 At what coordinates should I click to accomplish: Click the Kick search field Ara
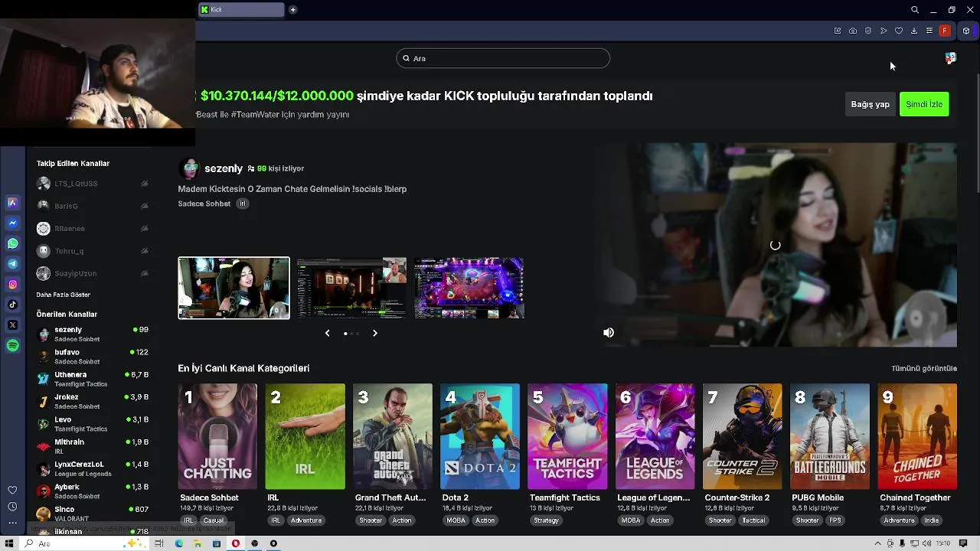click(503, 58)
